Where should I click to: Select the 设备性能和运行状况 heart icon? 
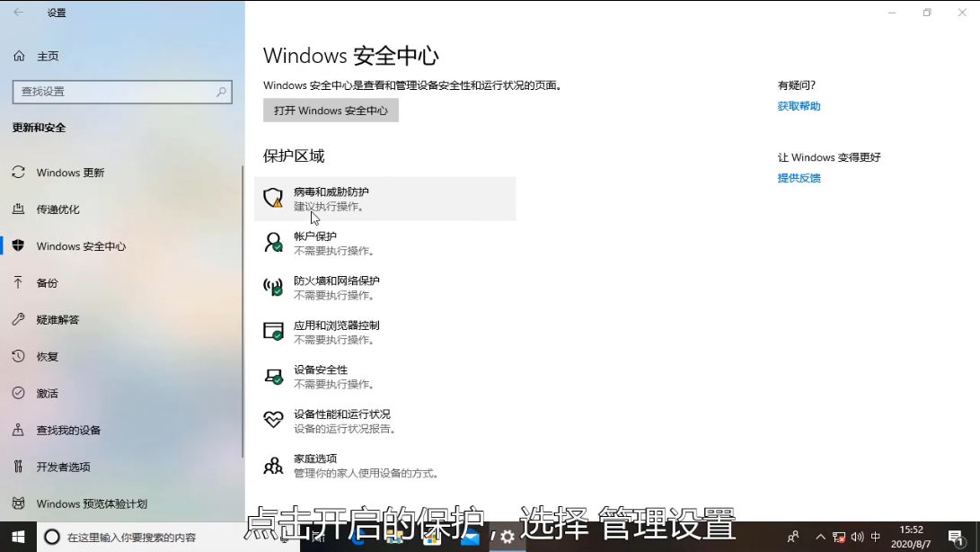tap(273, 419)
